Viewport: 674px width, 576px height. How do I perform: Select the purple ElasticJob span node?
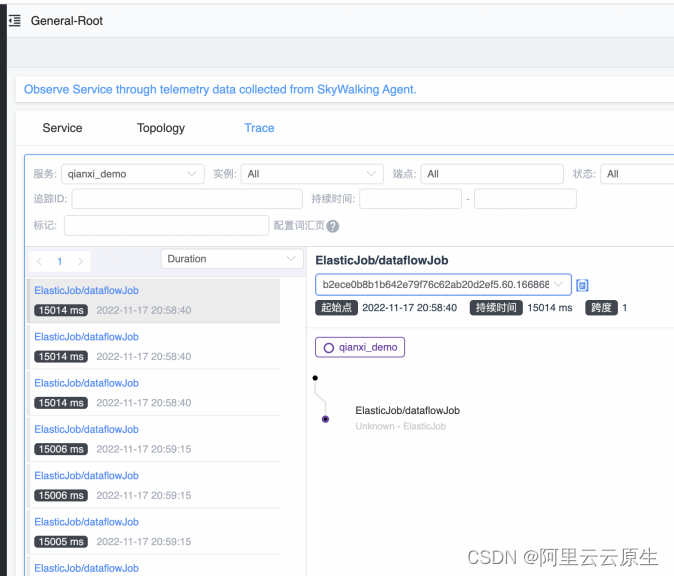click(325, 419)
